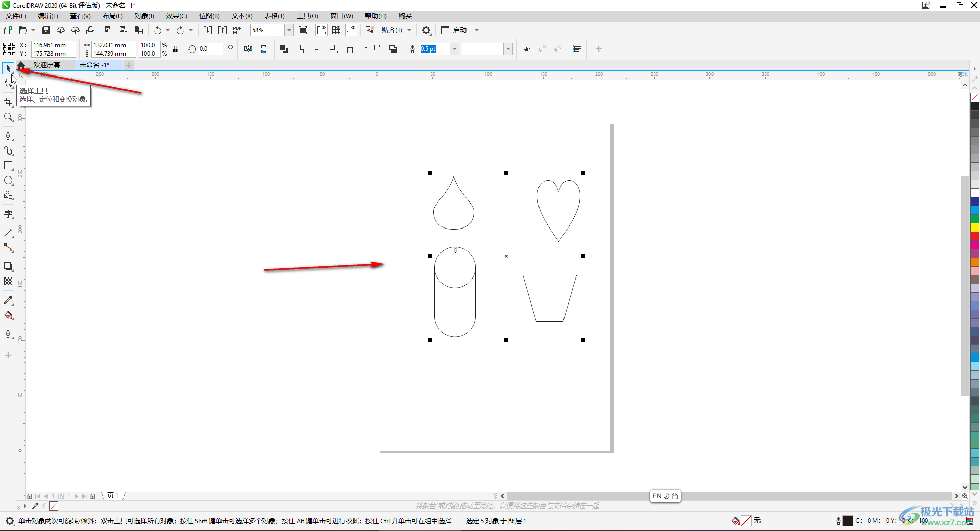Viewport: 980px width, 531px height.
Task: Open the 对象 (Object) menu
Action: point(144,16)
